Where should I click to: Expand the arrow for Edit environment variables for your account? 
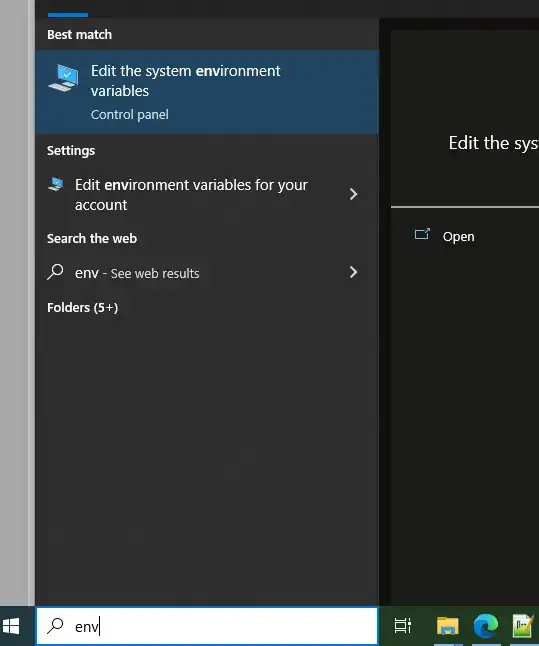point(353,194)
